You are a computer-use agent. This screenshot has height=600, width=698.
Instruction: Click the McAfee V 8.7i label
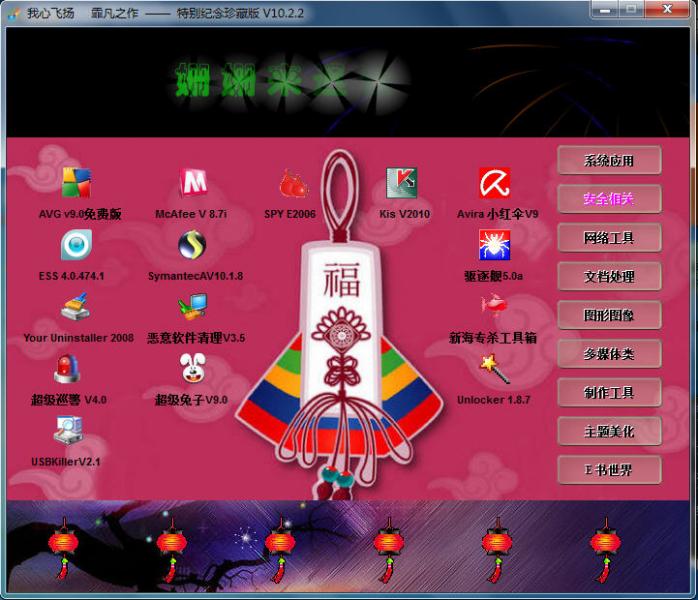[x=191, y=214]
